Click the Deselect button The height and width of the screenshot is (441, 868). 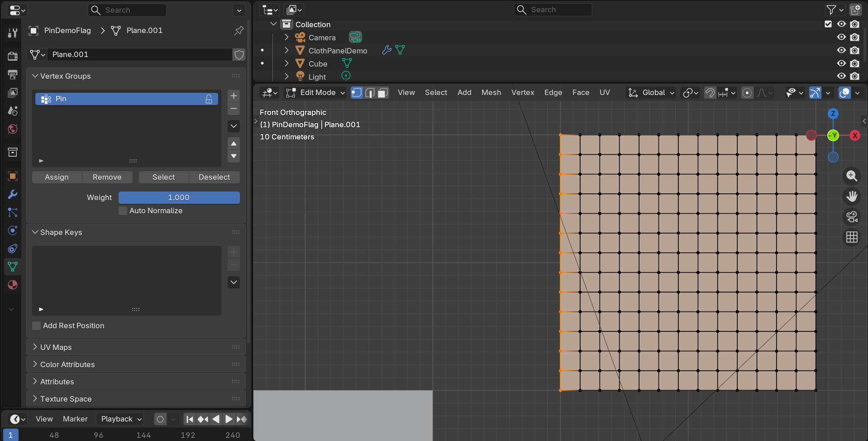215,177
